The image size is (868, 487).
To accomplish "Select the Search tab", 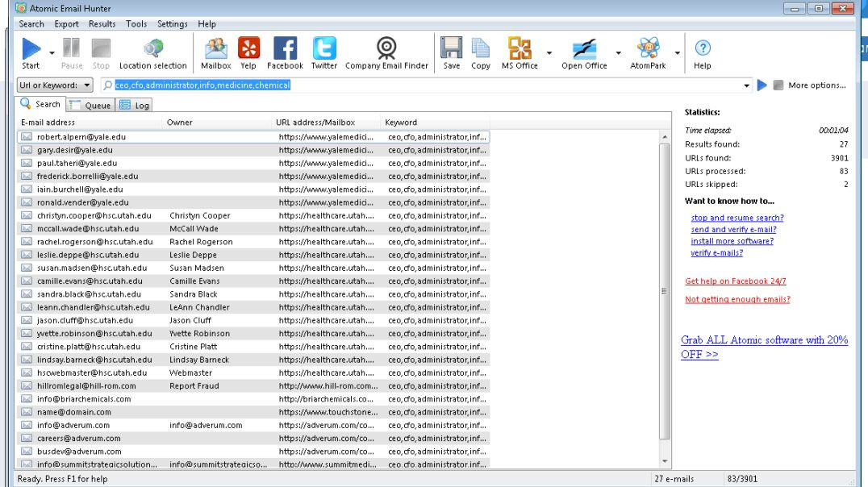I will [x=40, y=104].
